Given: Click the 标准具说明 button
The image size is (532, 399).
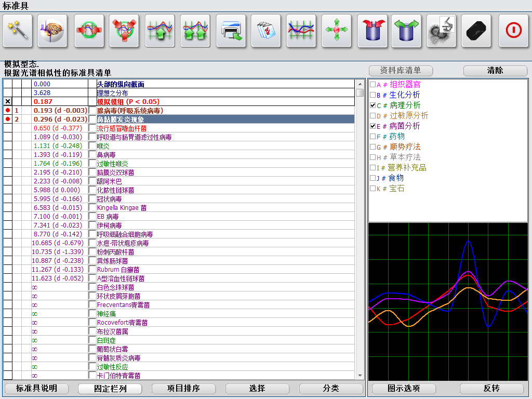Looking at the screenshot, I should (37, 389).
